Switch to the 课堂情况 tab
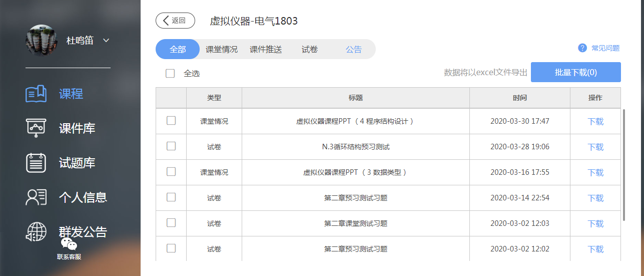The height and width of the screenshot is (276, 644). 222,50
